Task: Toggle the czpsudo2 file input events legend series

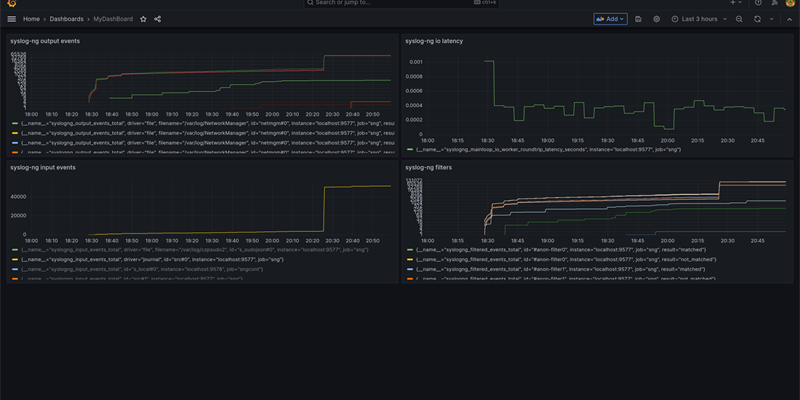Action: 194,250
